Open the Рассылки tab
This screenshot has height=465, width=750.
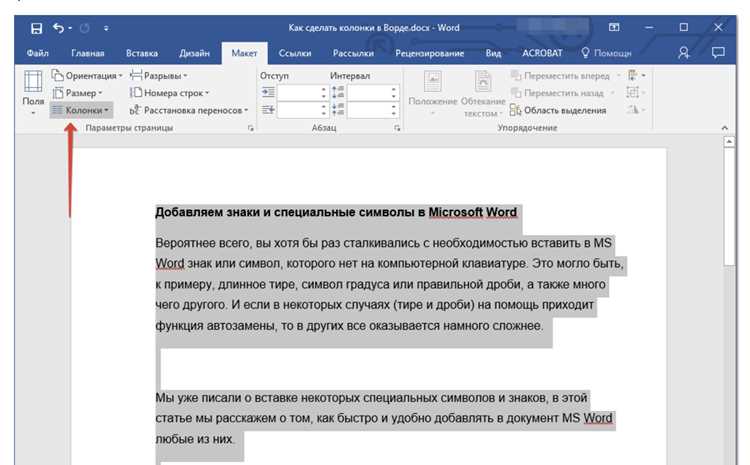click(x=353, y=53)
